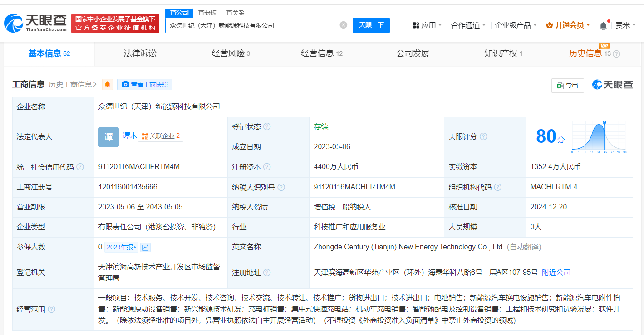644x335 pixels.
Task: Click the TianYanCha logo in header
Action: [35, 23]
